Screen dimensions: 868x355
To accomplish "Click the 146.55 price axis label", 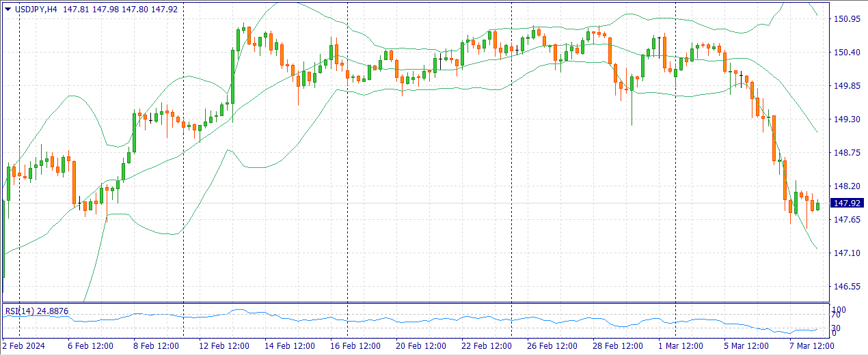I will coord(846,287).
